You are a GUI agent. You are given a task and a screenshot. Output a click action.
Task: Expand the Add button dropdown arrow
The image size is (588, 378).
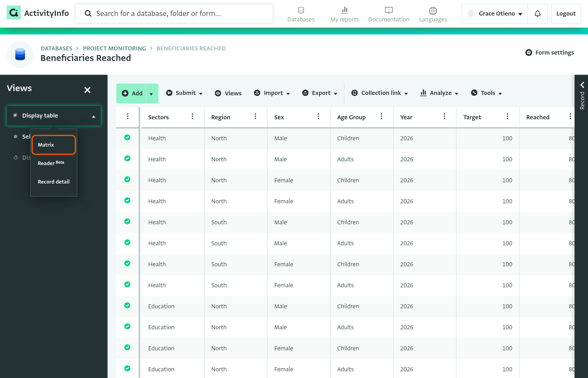pyautogui.click(x=151, y=93)
